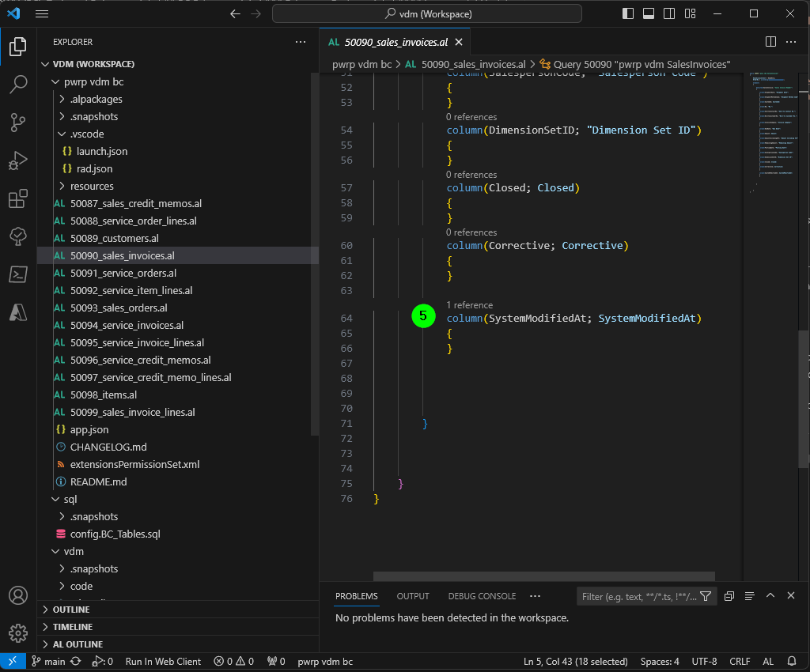This screenshot has height=672, width=810.
Task: Click the workspace search command center box
Action: [x=427, y=14]
